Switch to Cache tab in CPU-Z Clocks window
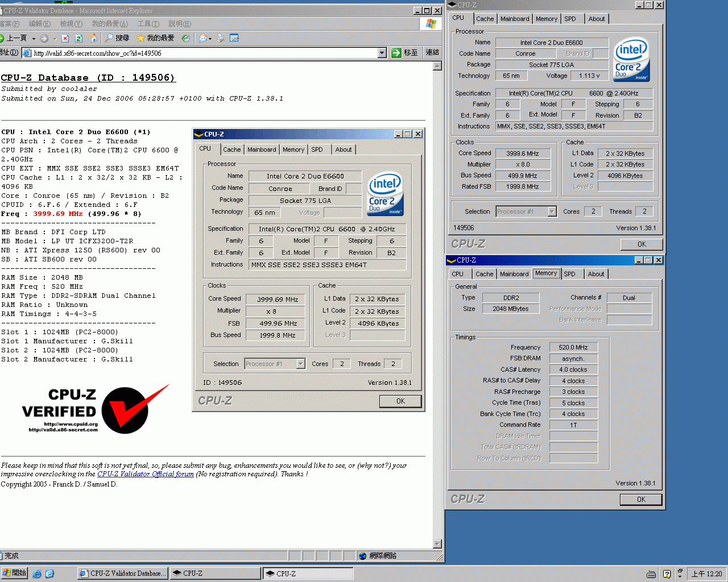 click(485, 19)
